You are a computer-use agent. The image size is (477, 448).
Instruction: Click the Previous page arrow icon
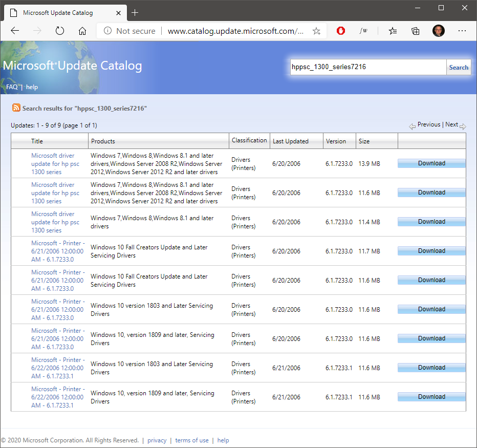pyautogui.click(x=412, y=126)
